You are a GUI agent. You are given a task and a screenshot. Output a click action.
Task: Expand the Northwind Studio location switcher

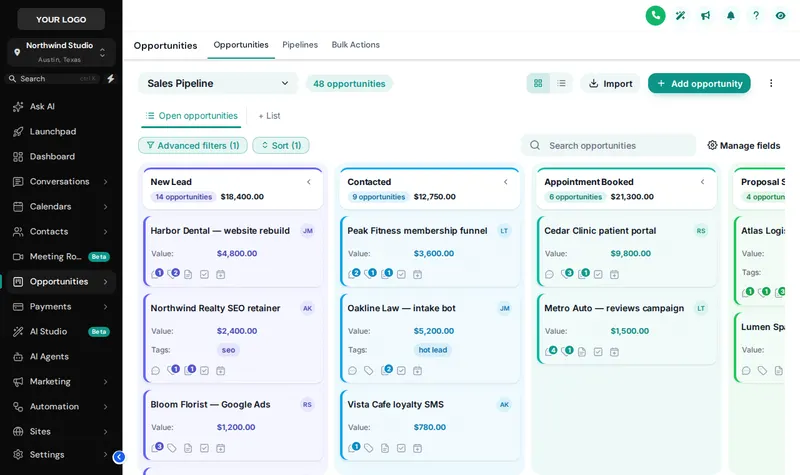click(x=61, y=52)
